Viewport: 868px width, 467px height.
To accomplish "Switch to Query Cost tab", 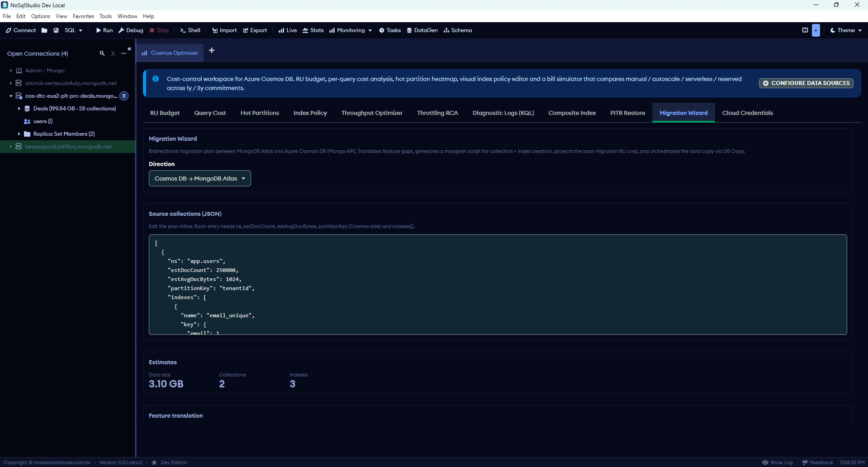I will coord(210,113).
